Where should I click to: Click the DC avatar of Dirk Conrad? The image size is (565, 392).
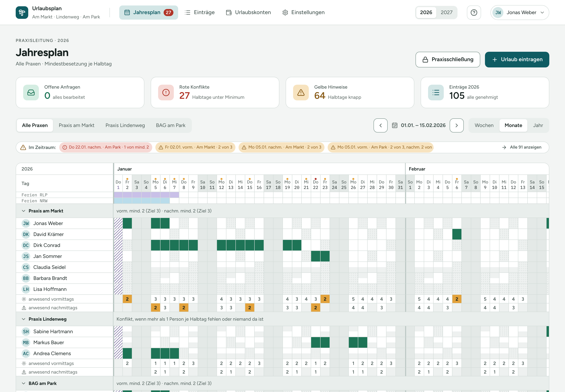(x=26, y=245)
